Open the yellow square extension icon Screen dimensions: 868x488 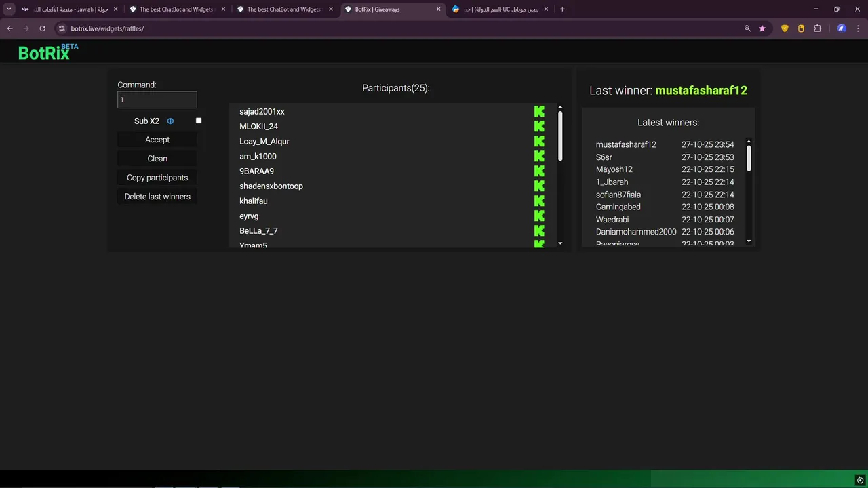[801, 28]
